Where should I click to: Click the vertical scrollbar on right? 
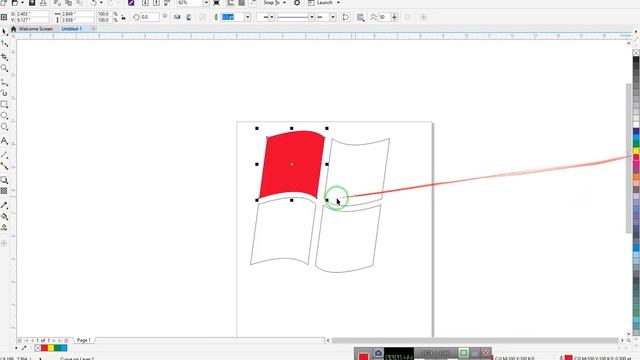(x=629, y=158)
